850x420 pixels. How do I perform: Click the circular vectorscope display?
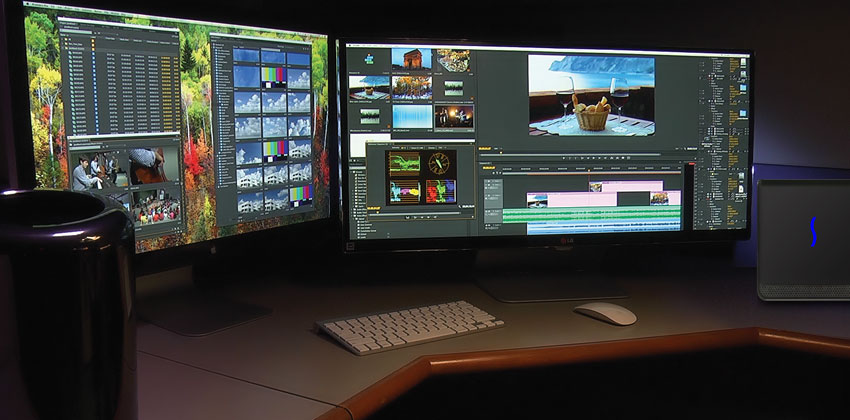pos(439,163)
